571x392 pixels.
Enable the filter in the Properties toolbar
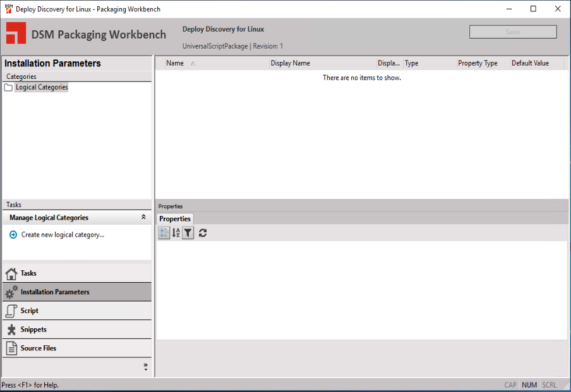point(188,233)
